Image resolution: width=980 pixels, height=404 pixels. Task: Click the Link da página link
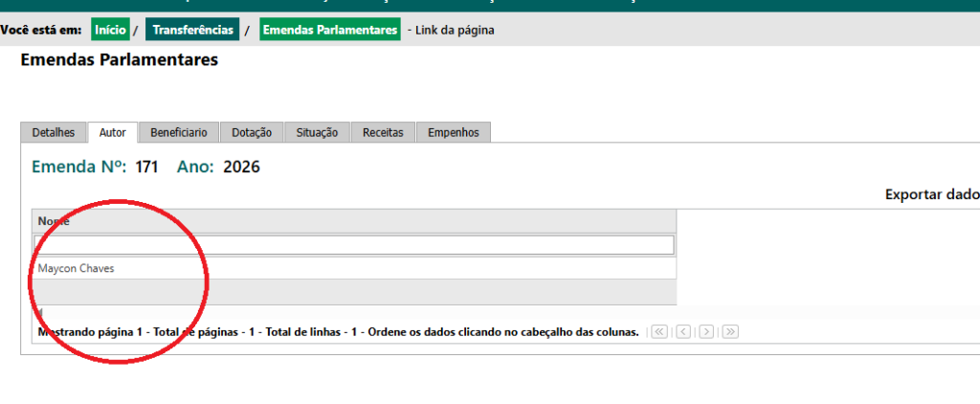tap(454, 31)
